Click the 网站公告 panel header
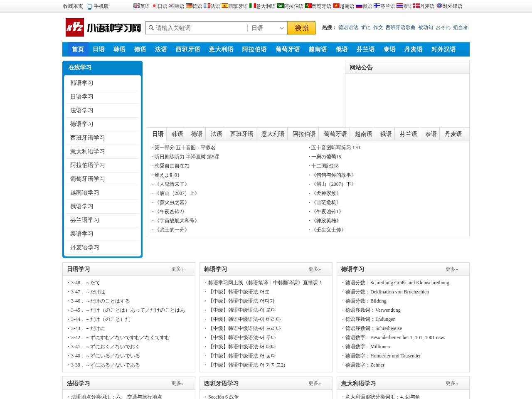532x399 pixels. point(407,67)
